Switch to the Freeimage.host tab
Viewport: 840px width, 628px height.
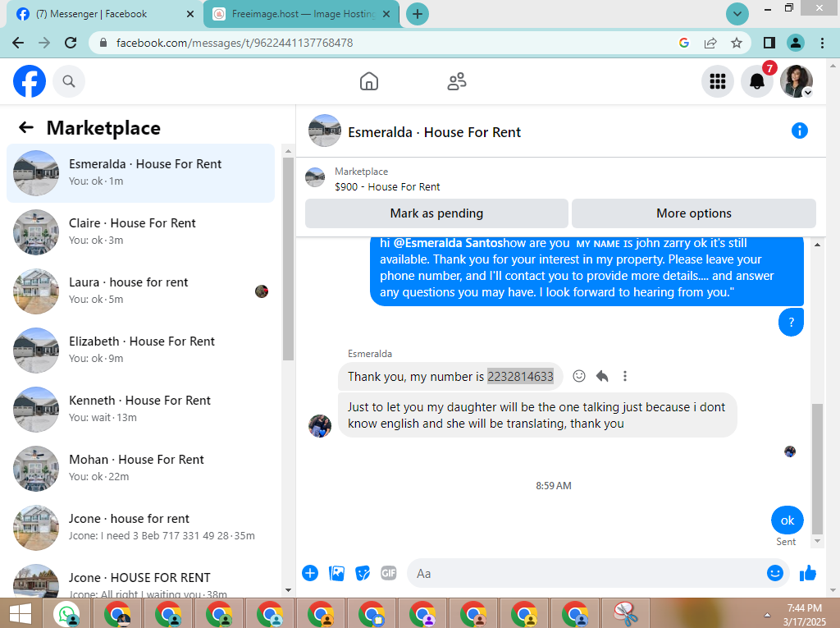pos(295,14)
